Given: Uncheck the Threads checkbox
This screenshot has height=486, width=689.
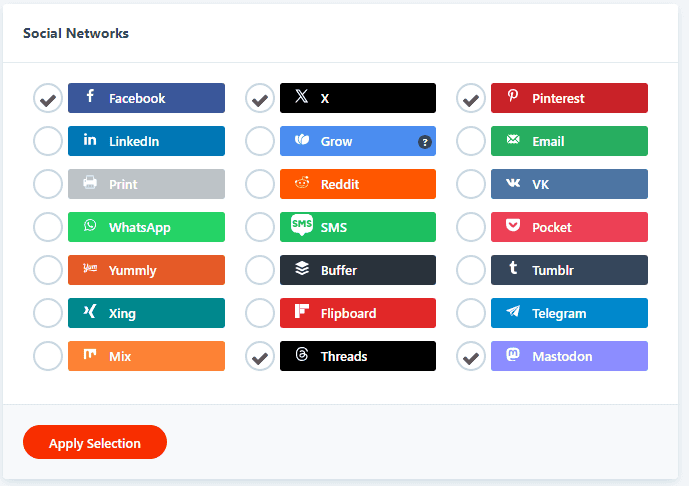Looking at the screenshot, I should coord(260,356).
